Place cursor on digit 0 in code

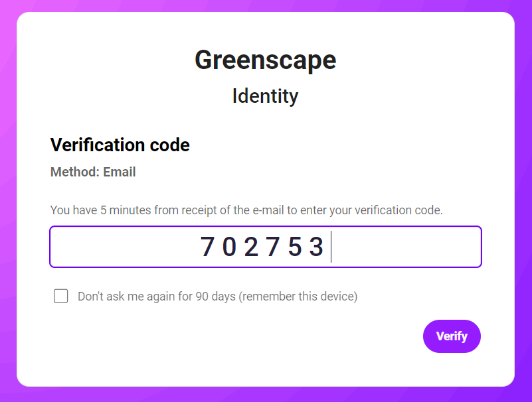229,247
